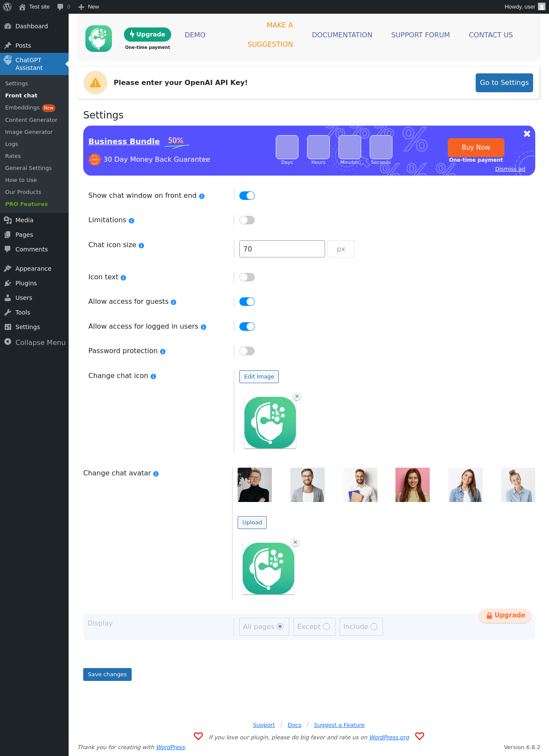The image size is (549, 756).
Task: Enable the Icon text toggle
Action: [x=247, y=277]
